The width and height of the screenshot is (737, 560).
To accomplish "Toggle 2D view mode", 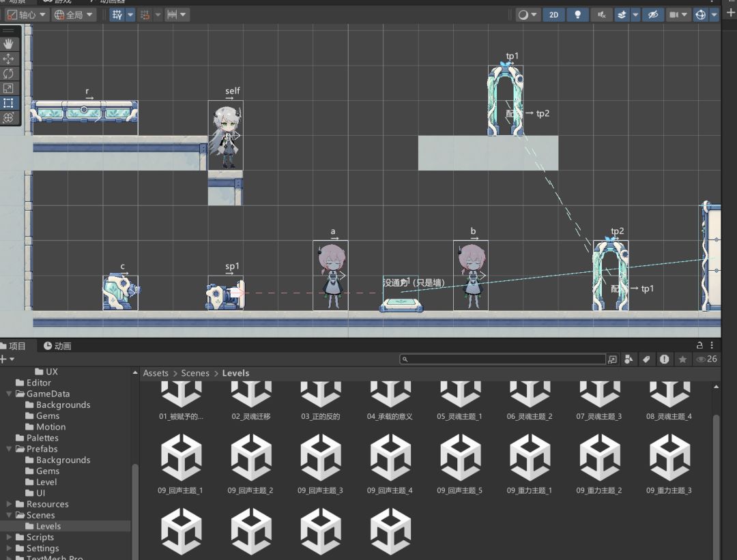I will [553, 14].
